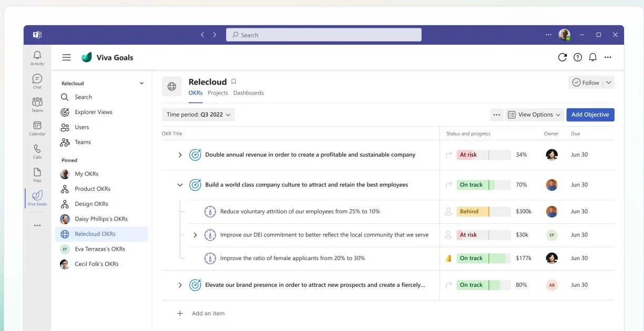The height and width of the screenshot is (331, 644).
Task: Click the Teams search box
Action: coord(324,35)
